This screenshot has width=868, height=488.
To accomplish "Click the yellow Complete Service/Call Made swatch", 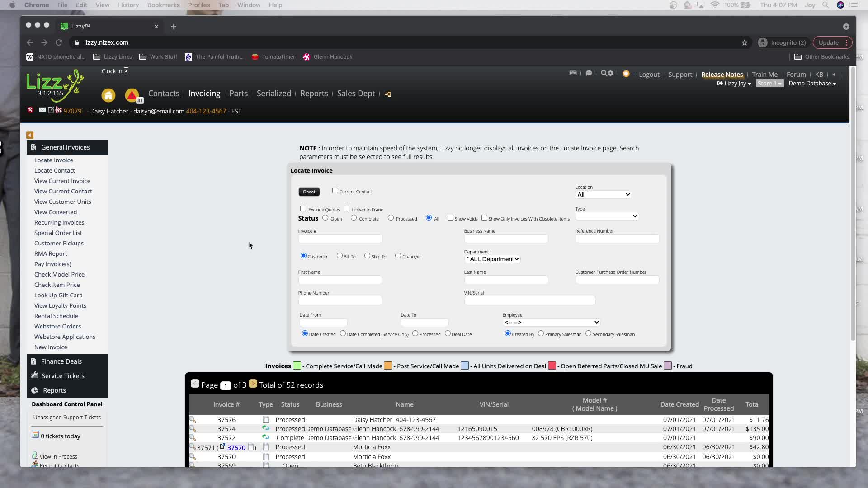I will (x=296, y=366).
